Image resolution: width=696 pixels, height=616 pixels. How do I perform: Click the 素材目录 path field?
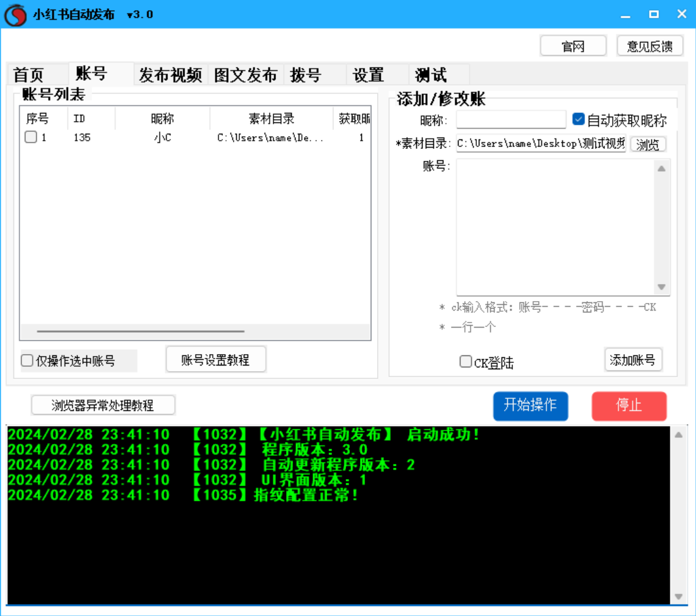point(541,144)
